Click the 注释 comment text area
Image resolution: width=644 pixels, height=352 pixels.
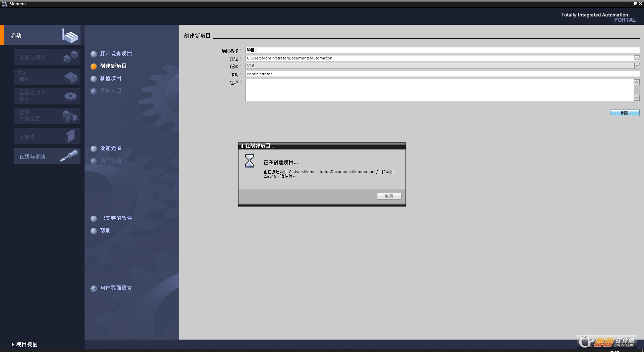pyautogui.click(x=439, y=90)
